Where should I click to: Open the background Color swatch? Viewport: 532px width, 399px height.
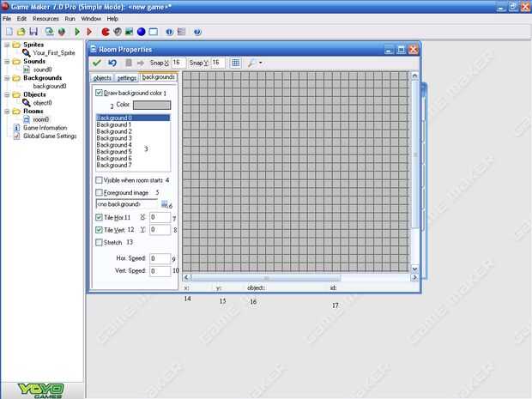(152, 106)
